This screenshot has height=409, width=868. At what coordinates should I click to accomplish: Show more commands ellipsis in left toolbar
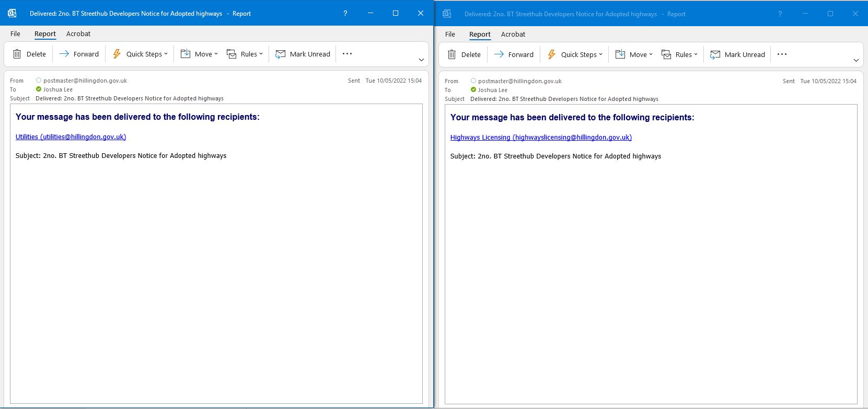347,54
